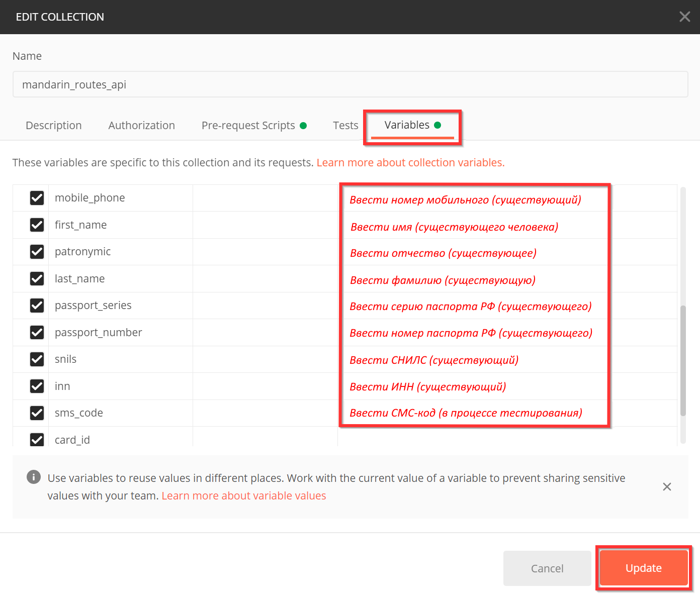Click the Cancel button
700x601 pixels.
click(x=547, y=568)
